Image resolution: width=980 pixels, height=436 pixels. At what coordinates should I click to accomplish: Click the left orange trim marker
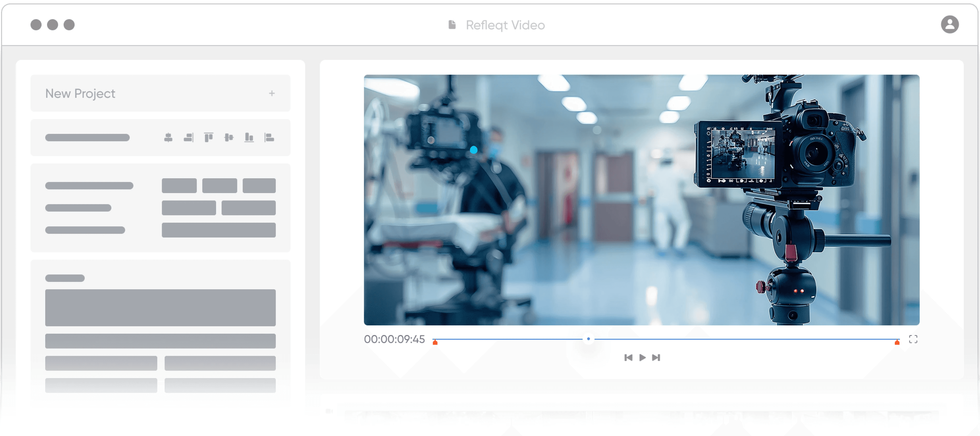[x=435, y=343]
